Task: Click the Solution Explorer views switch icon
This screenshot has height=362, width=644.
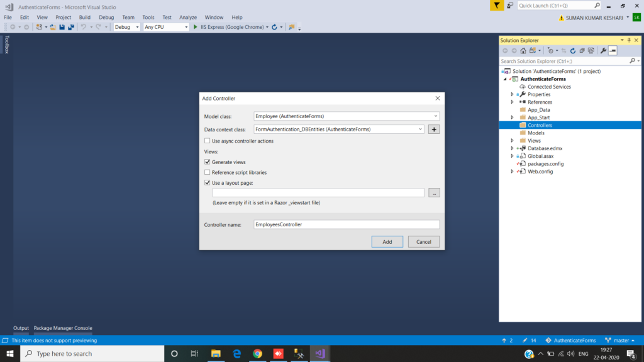Action: tap(533, 50)
